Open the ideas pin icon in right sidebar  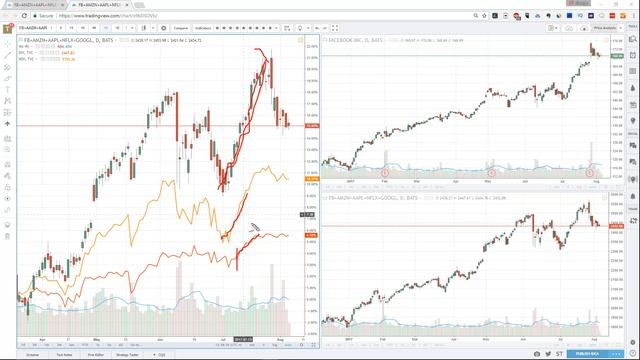tap(633, 121)
